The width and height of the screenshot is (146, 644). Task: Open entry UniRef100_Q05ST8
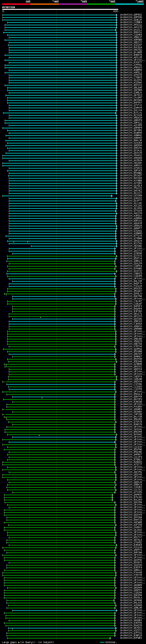[x=131, y=75]
